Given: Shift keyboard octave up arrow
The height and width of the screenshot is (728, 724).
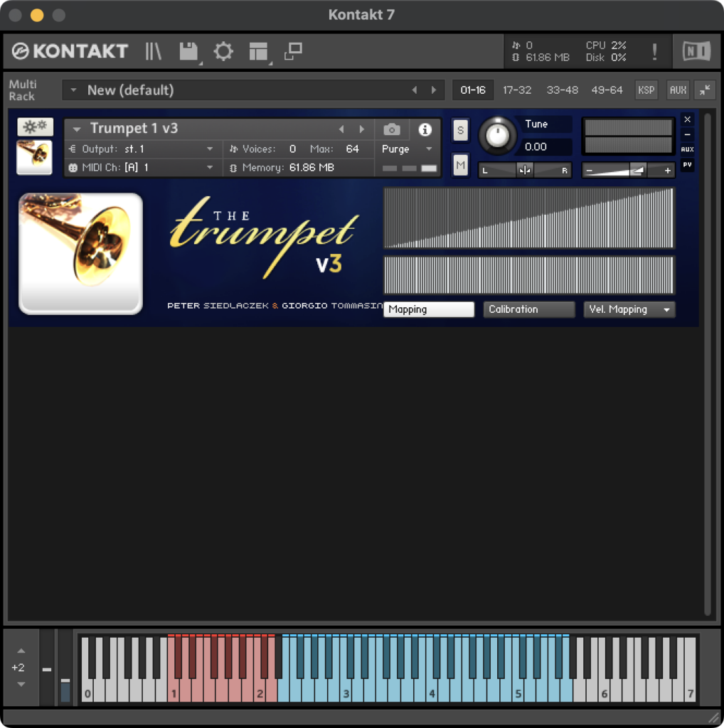Looking at the screenshot, I should coord(21,651).
